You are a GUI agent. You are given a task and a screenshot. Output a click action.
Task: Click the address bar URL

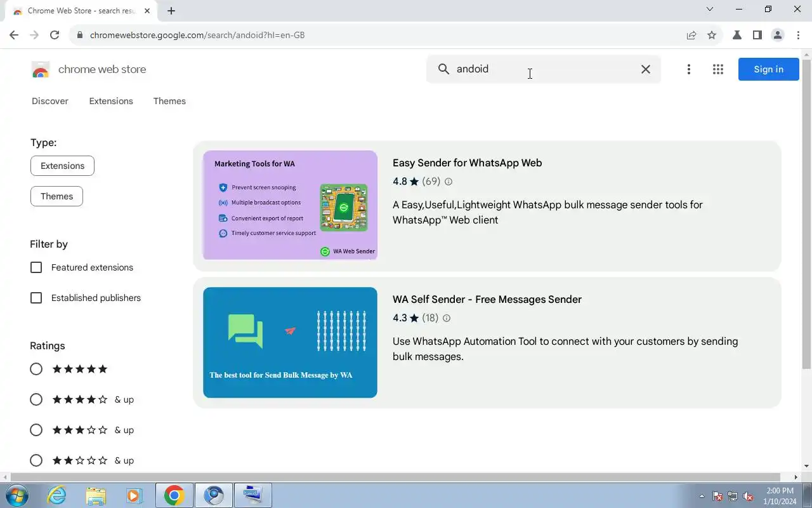(x=197, y=35)
